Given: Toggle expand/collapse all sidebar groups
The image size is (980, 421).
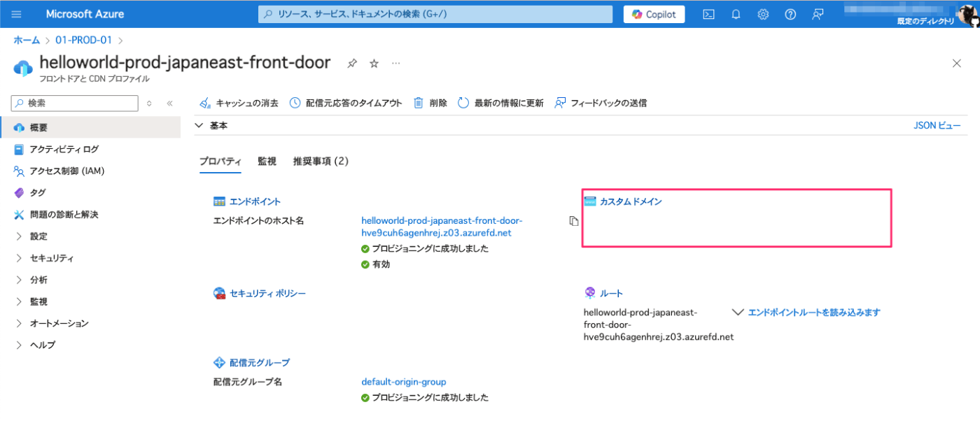Looking at the screenshot, I should 148,103.
